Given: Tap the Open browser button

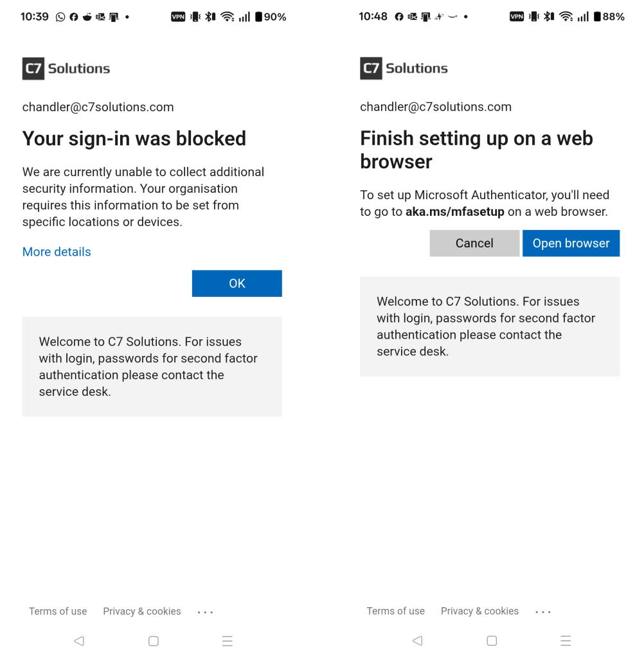Looking at the screenshot, I should pyautogui.click(x=571, y=244).
